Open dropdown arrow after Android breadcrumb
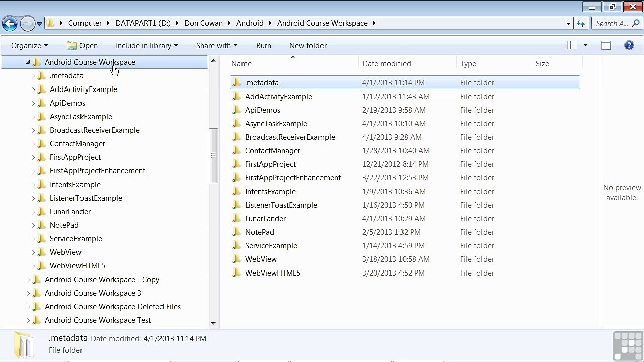 point(270,23)
